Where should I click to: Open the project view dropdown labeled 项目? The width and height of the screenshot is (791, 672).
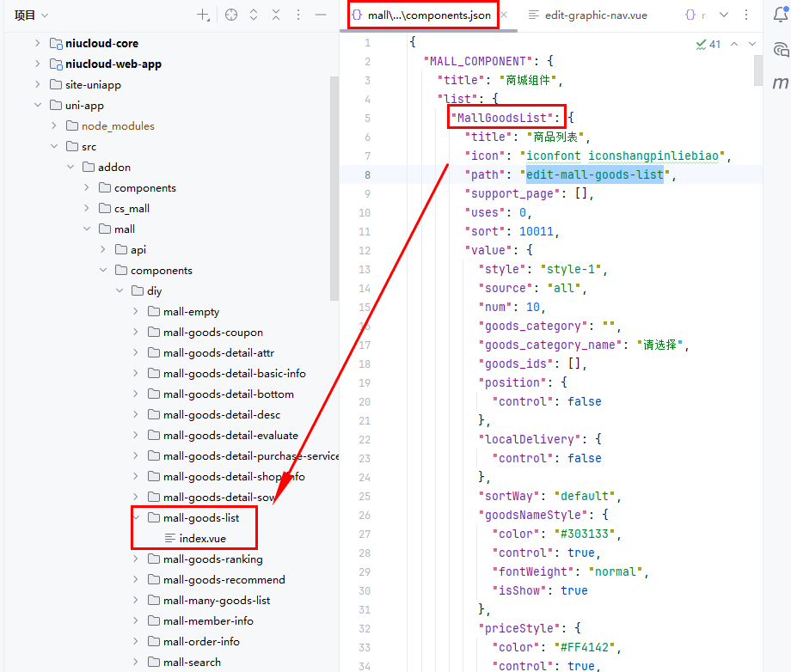point(31,15)
